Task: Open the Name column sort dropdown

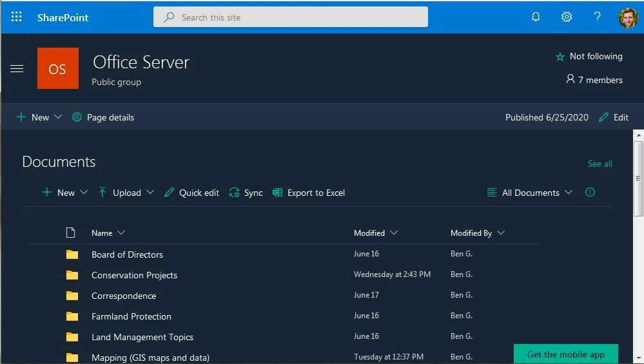Action: coord(108,233)
